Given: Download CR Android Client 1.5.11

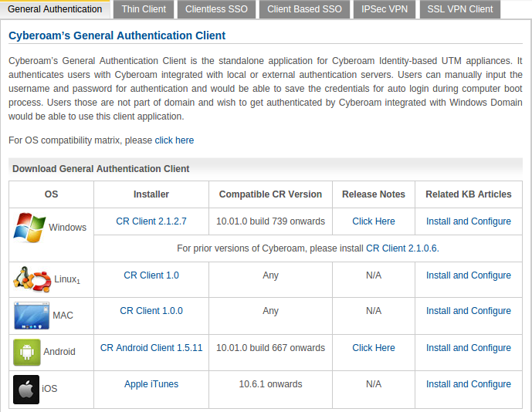Looking at the screenshot, I should 151,348.
